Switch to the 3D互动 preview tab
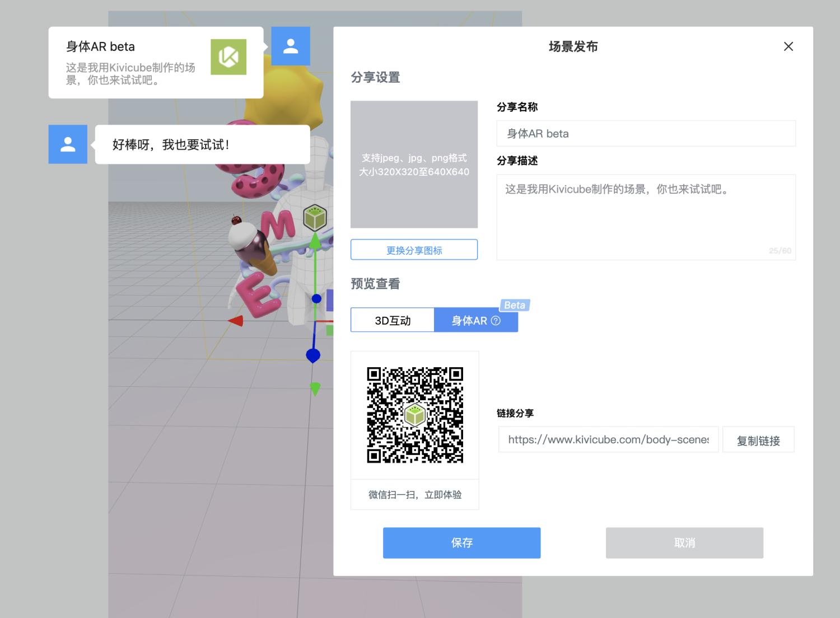840x618 pixels. point(393,320)
